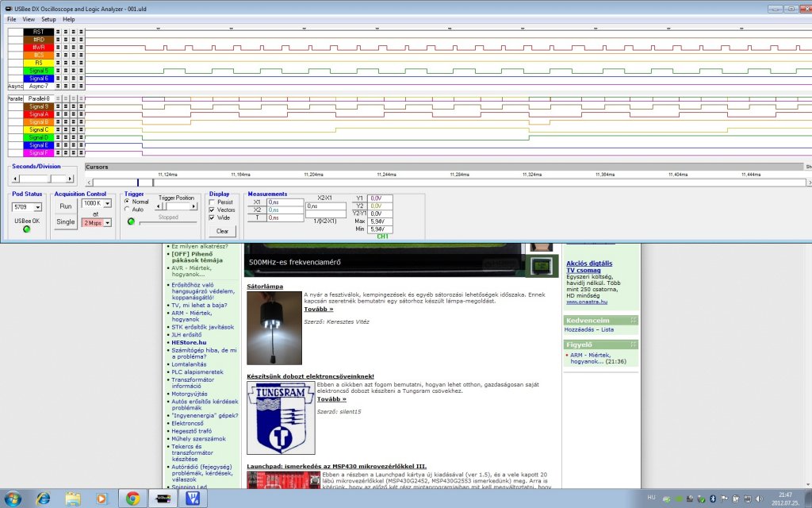This screenshot has width=812, height=508.
Task: Click the green trigger status indicator LED
Action: (131, 221)
